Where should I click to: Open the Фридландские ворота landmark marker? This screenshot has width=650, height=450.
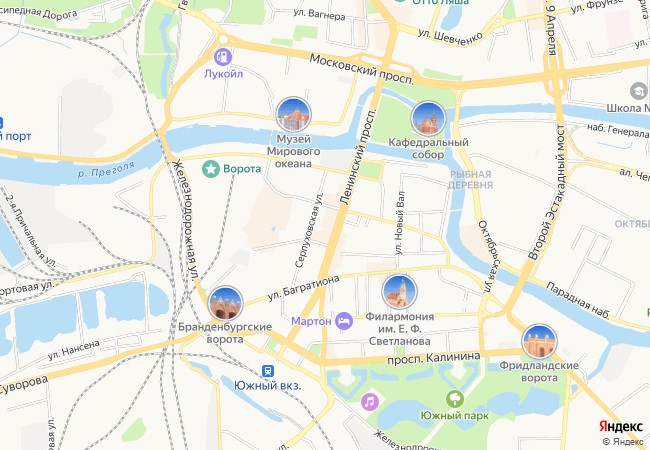[539, 342]
